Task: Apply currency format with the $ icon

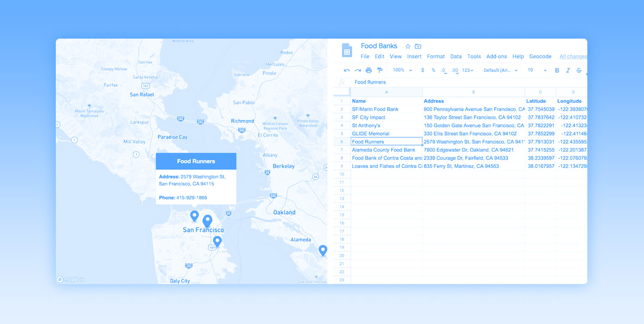Action: tap(423, 70)
